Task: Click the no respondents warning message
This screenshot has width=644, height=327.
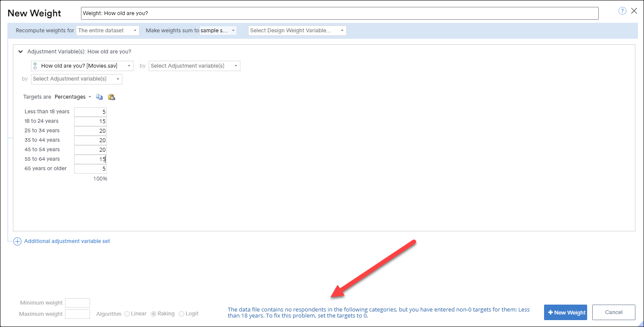Action: coord(379,312)
